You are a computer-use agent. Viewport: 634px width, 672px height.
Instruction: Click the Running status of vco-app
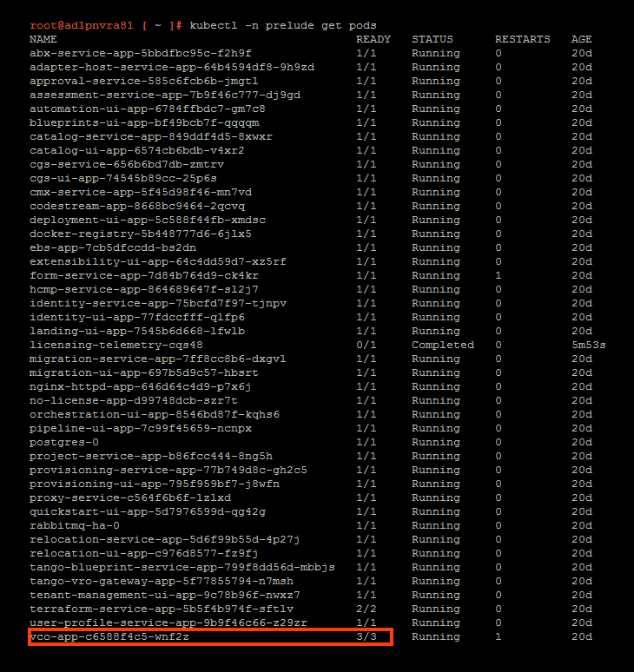[435, 636]
